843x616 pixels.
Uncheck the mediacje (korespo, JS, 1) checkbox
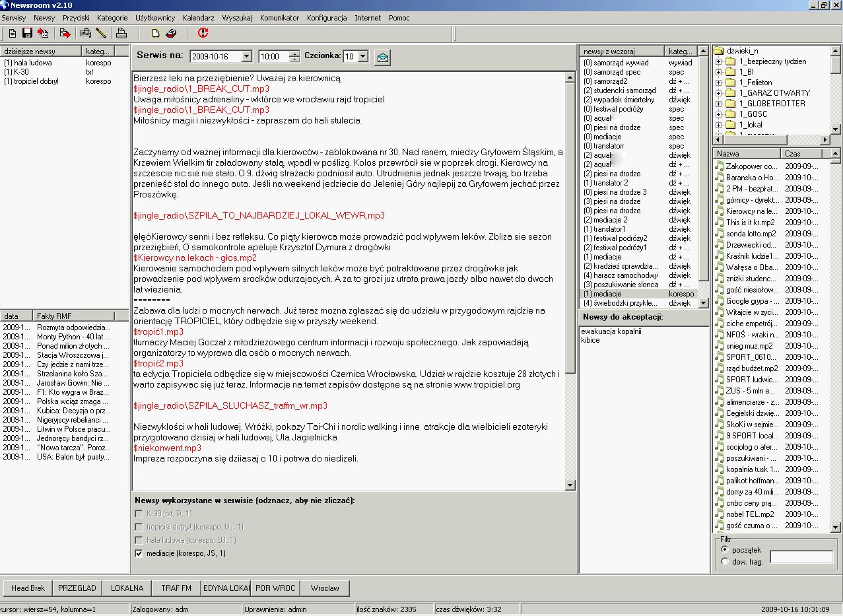139,553
